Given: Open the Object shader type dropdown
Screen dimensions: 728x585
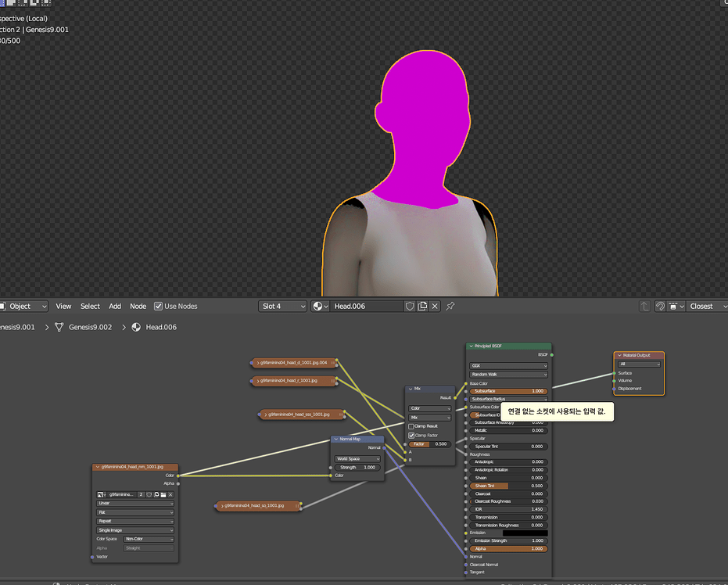Looking at the screenshot, I should click(23, 307).
